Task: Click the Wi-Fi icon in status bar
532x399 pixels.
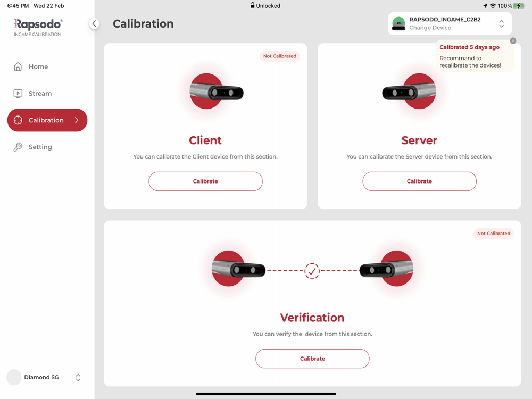Action: [x=493, y=6]
